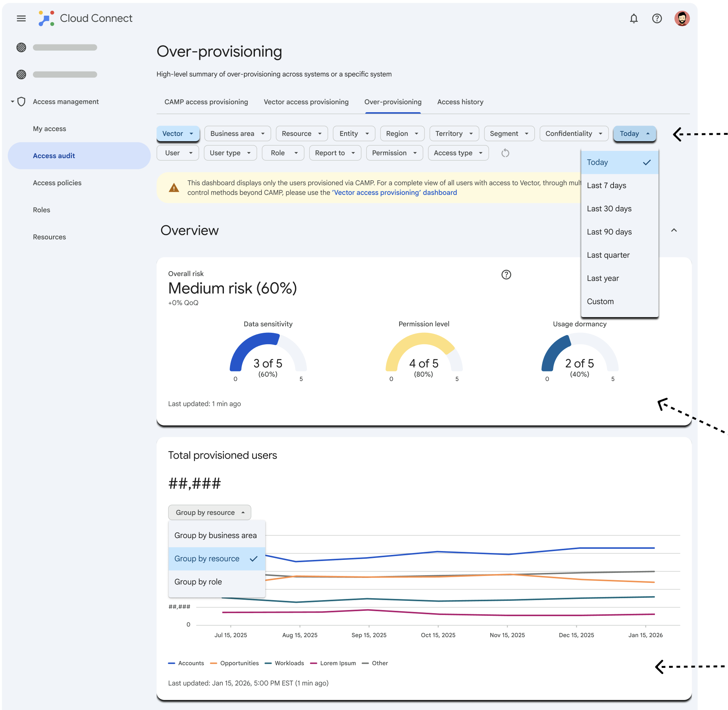Viewport: 728px width, 710px height.
Task: Open Overall risk help tooltip icon
Action: (506, 275)
